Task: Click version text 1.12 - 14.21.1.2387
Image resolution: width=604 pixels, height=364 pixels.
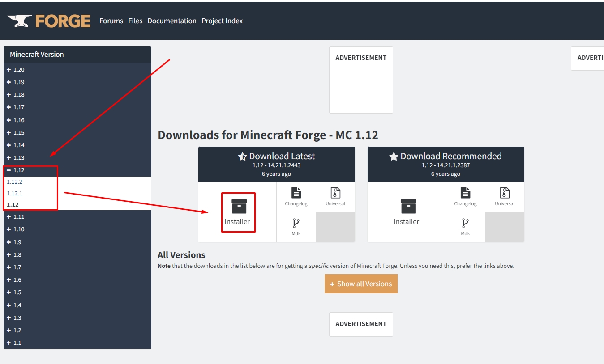Action: point(446,165)
